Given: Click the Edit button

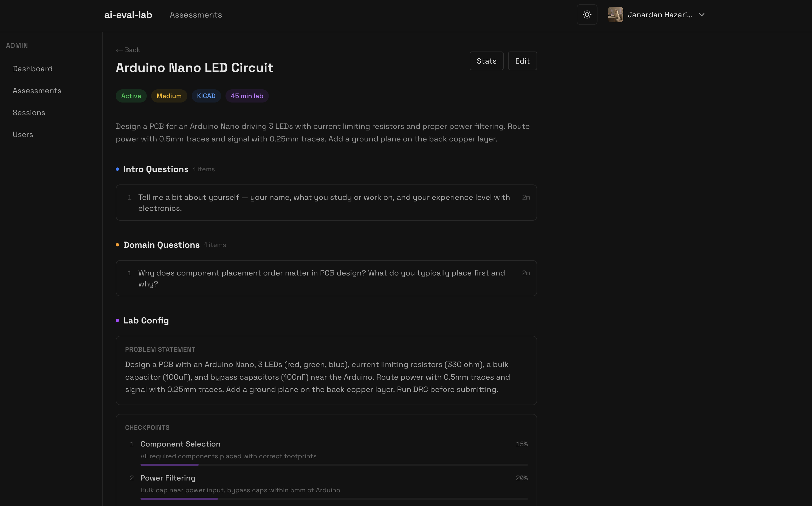Looking at the screenshot, I should [522, 61].
